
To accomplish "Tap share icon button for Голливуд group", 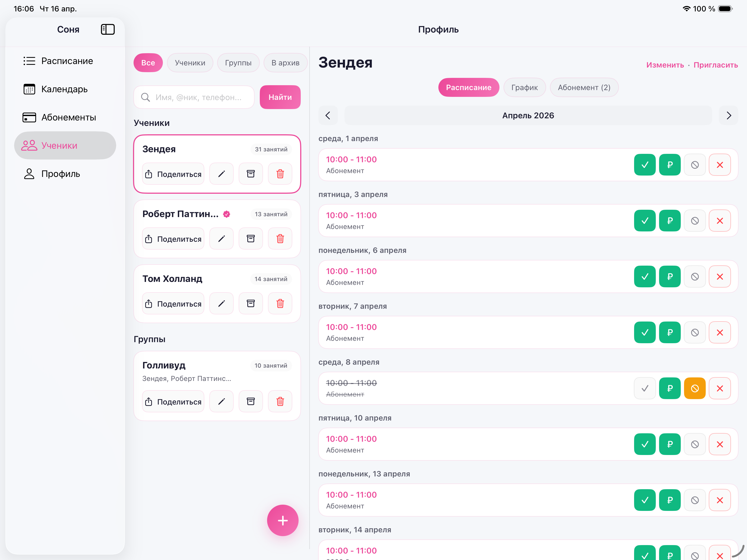I will point(173,401).
